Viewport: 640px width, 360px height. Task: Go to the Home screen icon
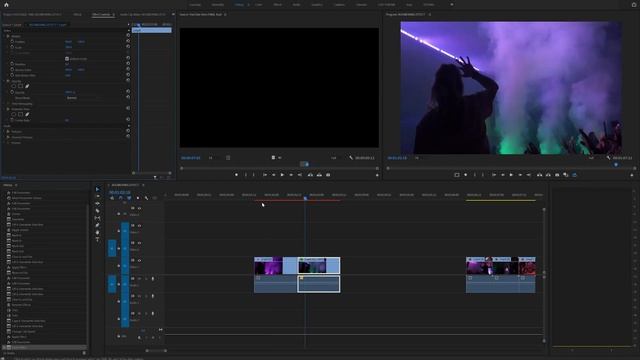(6, 4)
